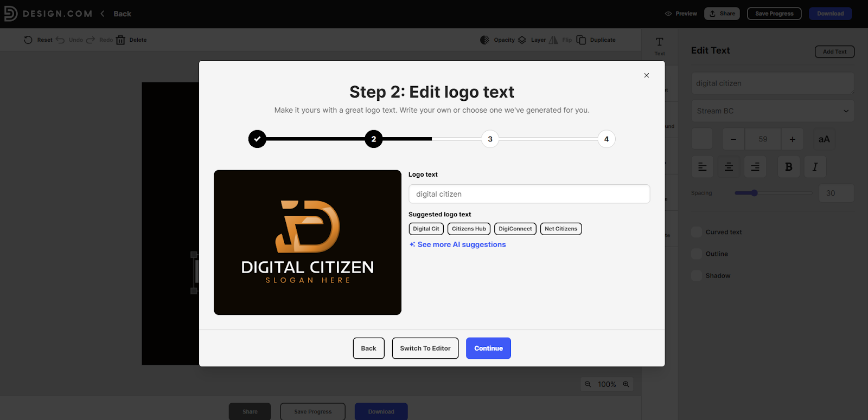
Task: Open See more AI suggestions link
Action: (x=462, y=244)
